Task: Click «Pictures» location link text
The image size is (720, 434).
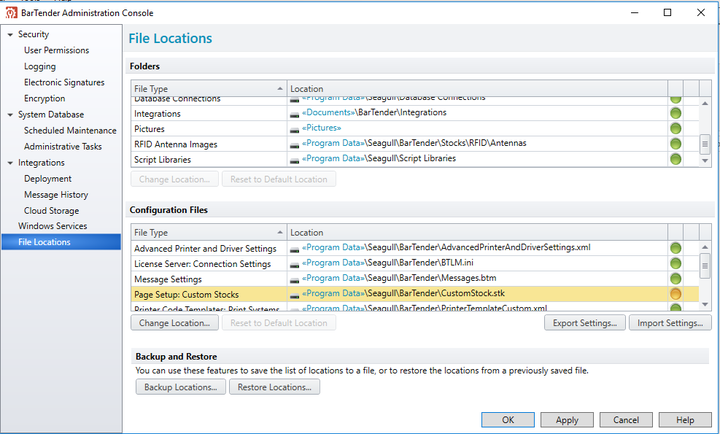Action: click(x=321, y=128)
